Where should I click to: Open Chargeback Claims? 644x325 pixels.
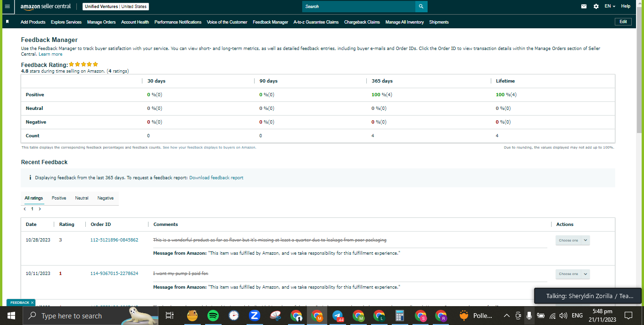[362, 22]
